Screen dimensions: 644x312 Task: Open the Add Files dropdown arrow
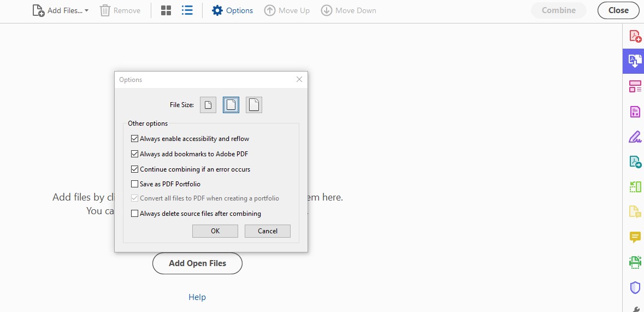86,11
